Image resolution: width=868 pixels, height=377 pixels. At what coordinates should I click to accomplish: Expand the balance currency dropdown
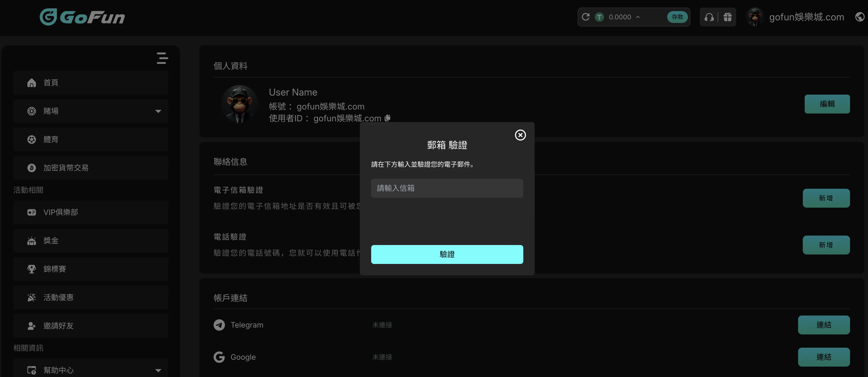click(x=638, y=17)
